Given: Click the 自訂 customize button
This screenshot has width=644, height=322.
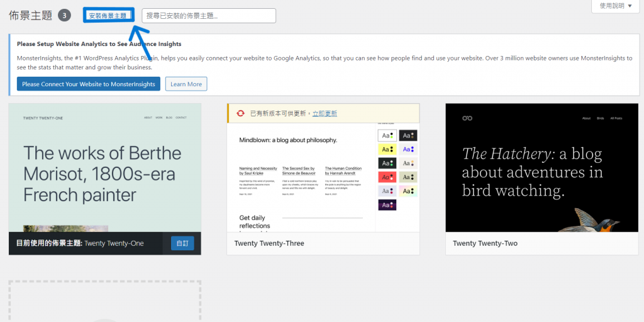Looking at the screenshot, I should point(182,243).
